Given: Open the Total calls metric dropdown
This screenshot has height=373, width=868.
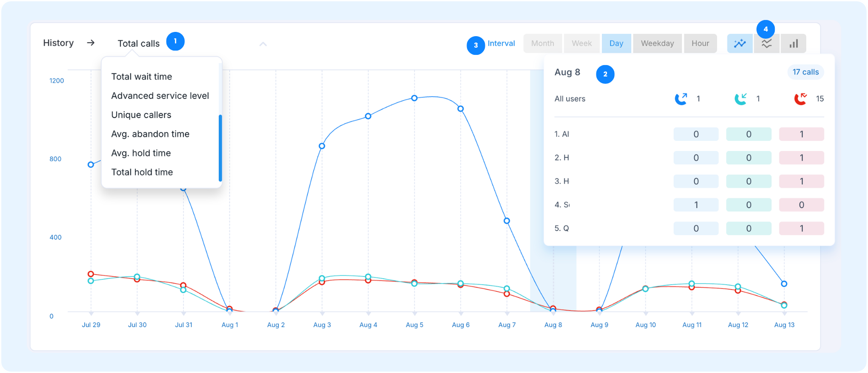Looking at the screenshot, I should [x=139, y=43].
